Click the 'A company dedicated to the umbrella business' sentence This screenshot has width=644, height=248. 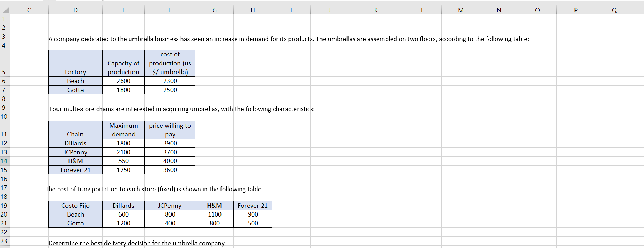pyautogui.click(x=289, y=39)
